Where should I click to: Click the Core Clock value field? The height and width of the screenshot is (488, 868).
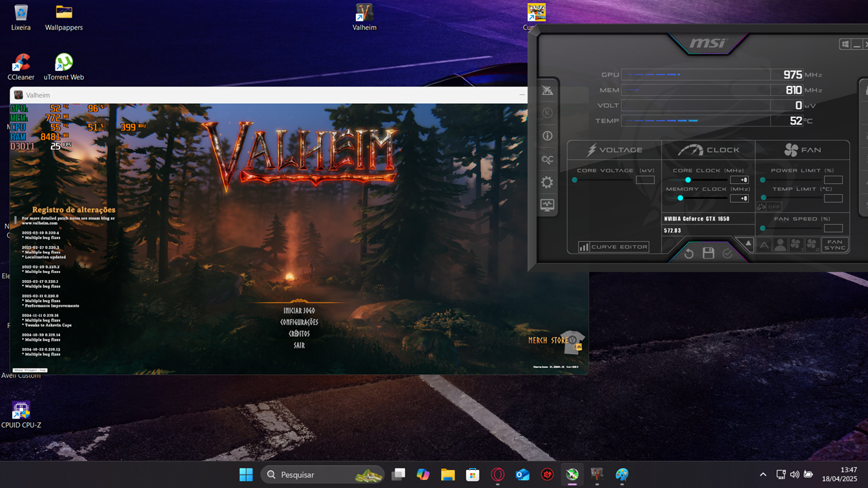(739, 180)
